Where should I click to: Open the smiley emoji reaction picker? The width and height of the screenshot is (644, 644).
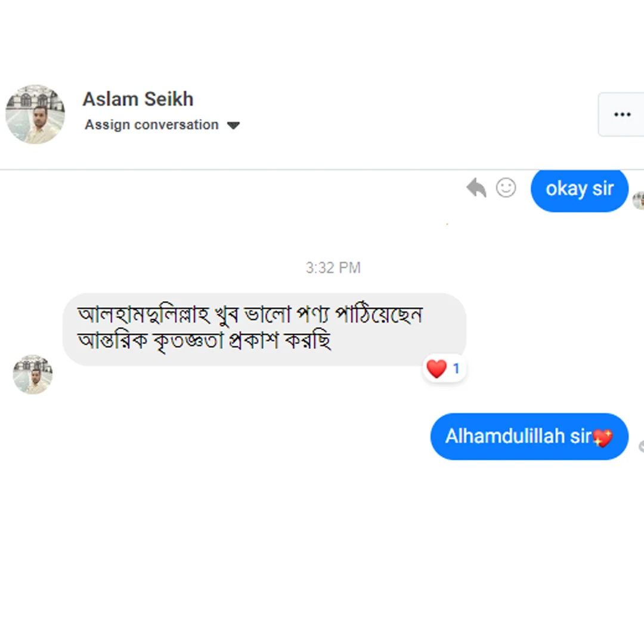[x=506, y=188]
